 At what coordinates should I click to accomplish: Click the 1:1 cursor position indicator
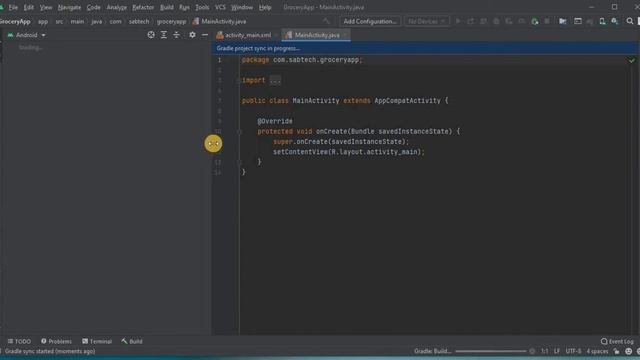tap(544, 351)
